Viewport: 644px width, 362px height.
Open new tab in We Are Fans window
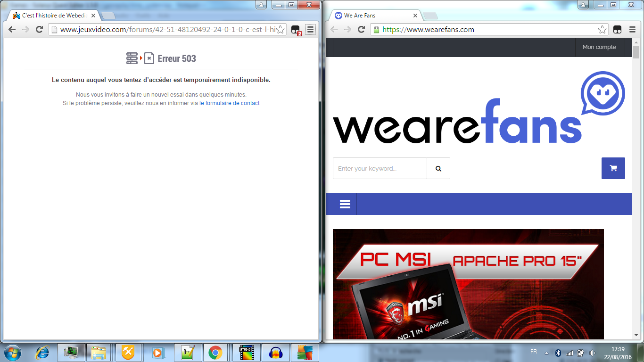pos(430,16)
